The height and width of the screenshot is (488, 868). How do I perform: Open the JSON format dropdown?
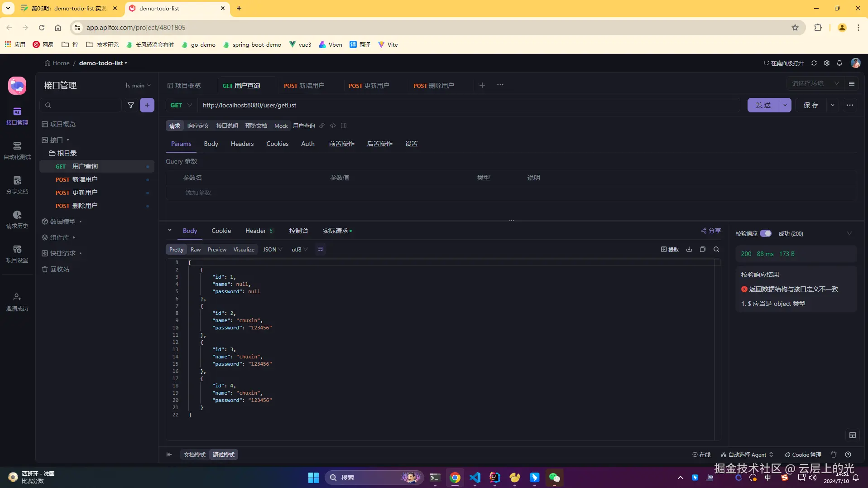273,249
